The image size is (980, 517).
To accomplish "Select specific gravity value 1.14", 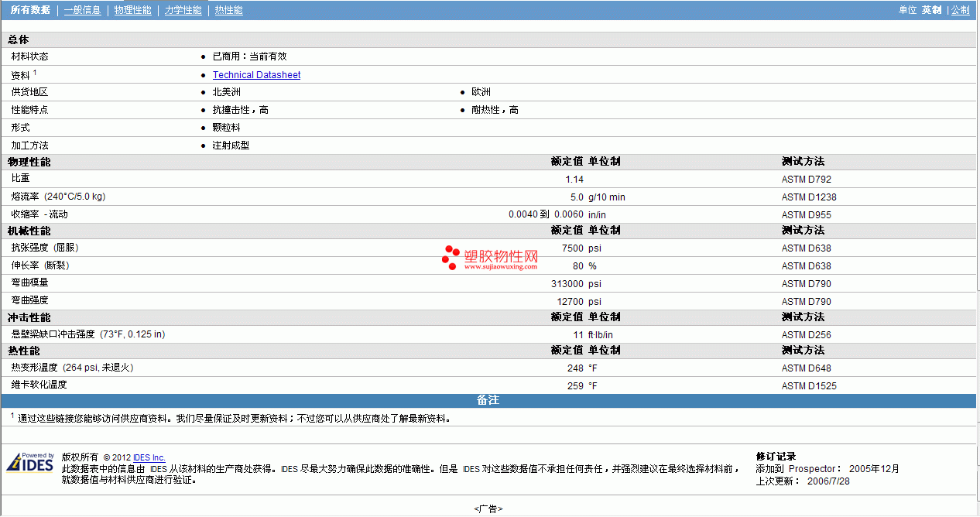I will tap(574, 180).
